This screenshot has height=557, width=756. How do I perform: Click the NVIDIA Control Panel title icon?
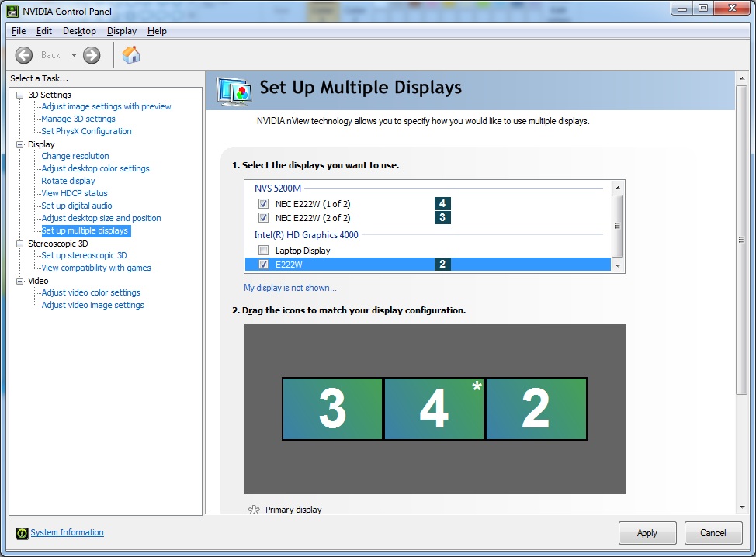click(12, 11)
